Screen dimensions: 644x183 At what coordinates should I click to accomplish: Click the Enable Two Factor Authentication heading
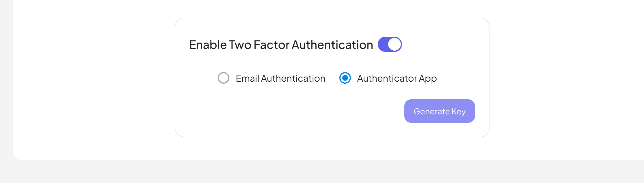281,45
